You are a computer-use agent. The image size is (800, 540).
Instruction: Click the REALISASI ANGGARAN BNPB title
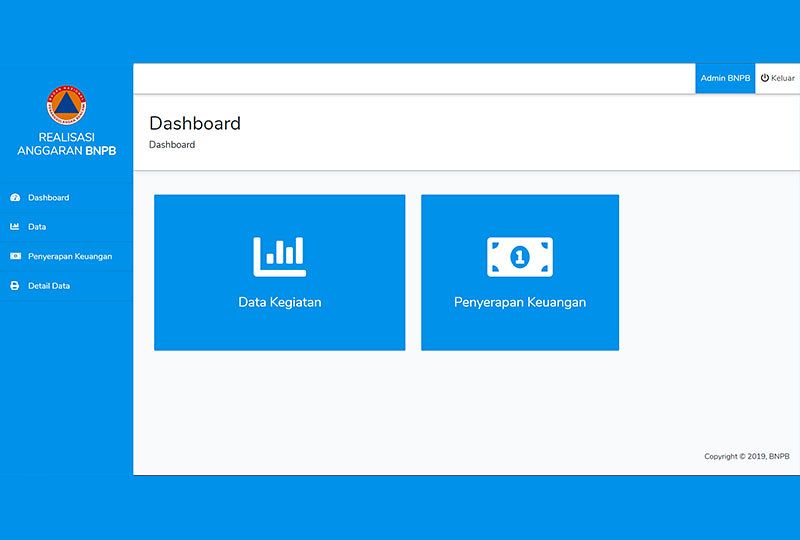click(x=66, y=144)
